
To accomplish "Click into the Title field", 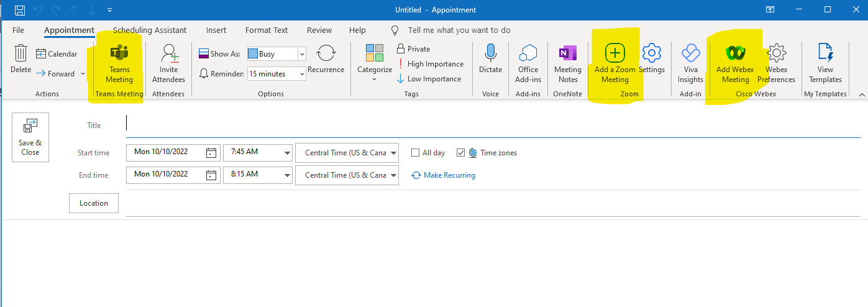I will point(493,126).
